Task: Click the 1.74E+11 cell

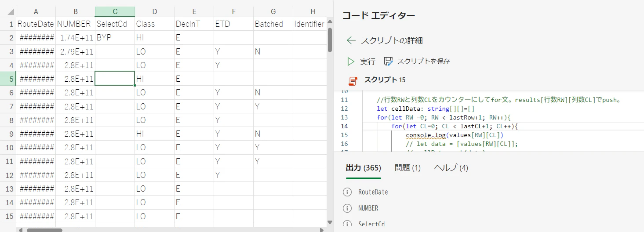Action: pyautogui.click(x=75, y=38)
